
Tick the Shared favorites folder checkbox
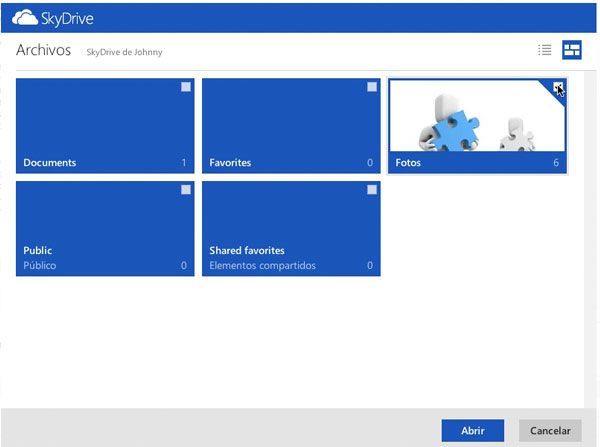tap(372, 190)
